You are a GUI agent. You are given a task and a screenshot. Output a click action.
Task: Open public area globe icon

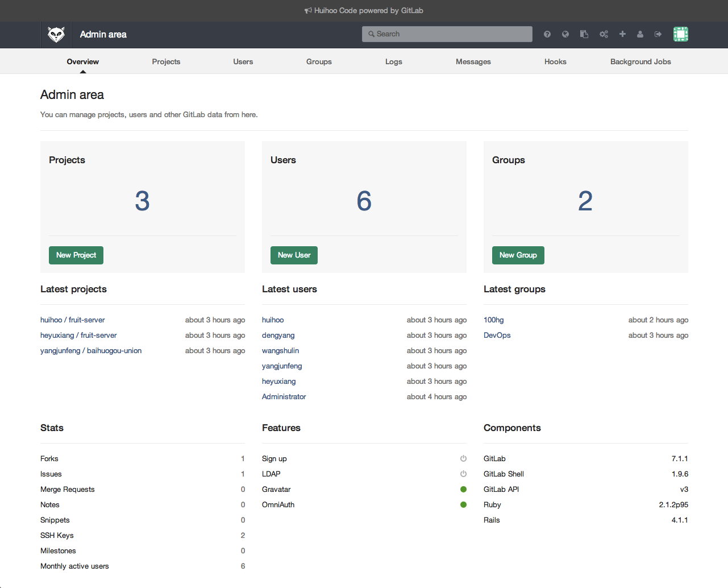click(x=565, y=34)
